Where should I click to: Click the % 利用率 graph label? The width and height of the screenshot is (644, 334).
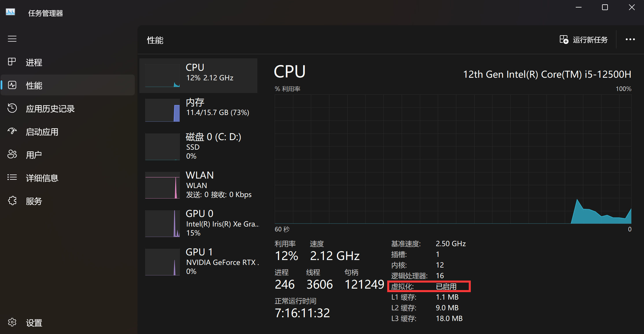coord(287,89)
